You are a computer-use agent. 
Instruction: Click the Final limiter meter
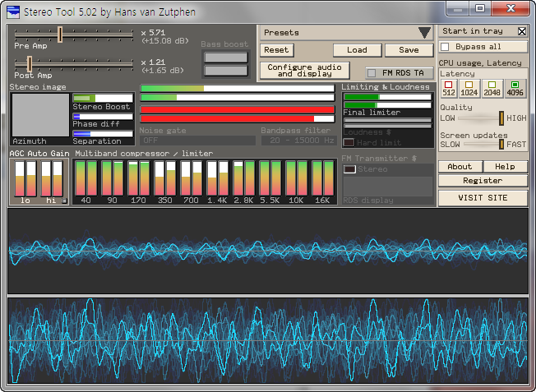click(388, 101)
